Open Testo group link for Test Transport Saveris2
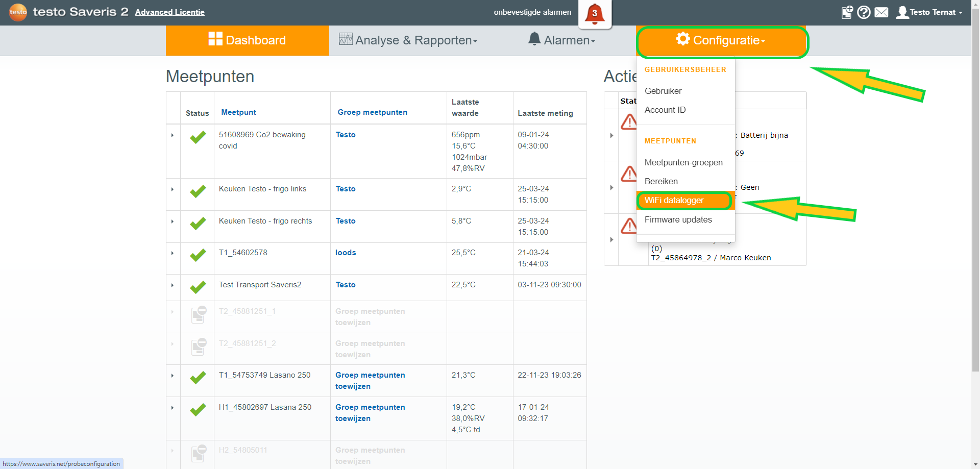This screenshot has height=469, width=980. (x=346, y=285)
